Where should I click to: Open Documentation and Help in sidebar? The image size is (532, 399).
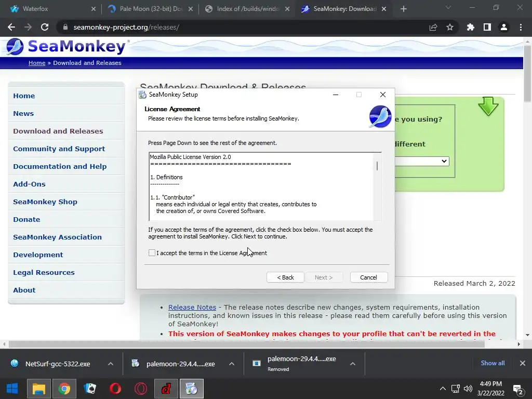[60, 166]
